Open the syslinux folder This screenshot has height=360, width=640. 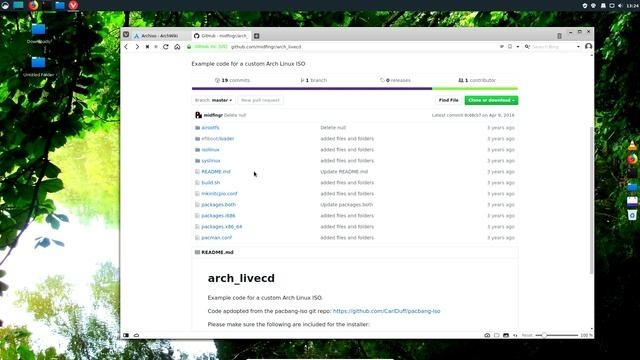tap(211, 161)
